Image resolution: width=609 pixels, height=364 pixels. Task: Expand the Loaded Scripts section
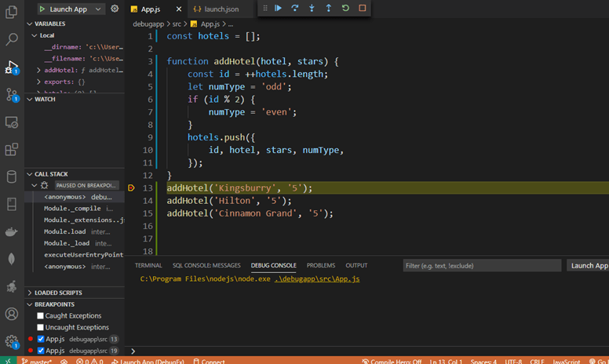tap(59, 293)
